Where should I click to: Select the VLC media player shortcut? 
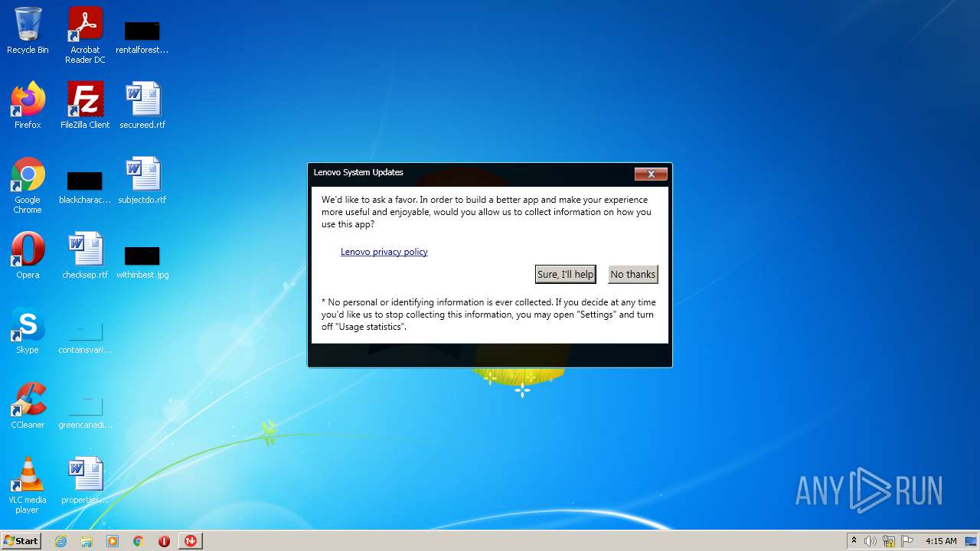pyautogui.click(x=28, y=485)
